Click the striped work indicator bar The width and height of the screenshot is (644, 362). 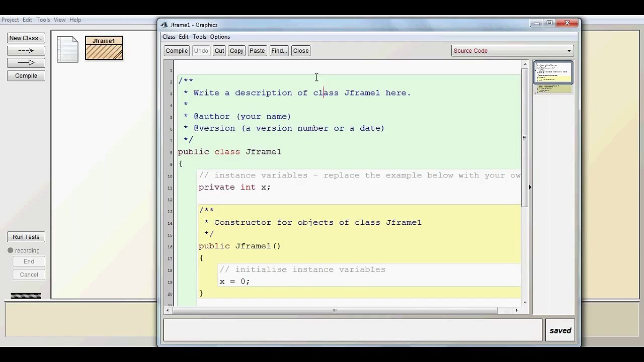coord(26,296)
